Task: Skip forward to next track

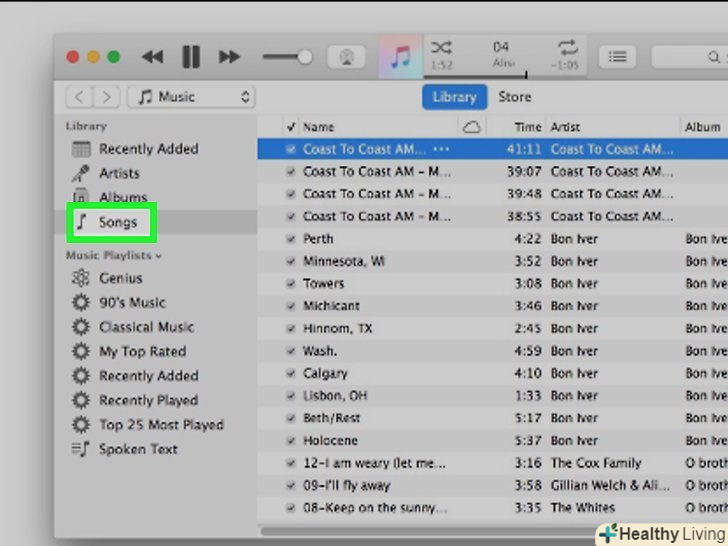Action: [229, 57]
